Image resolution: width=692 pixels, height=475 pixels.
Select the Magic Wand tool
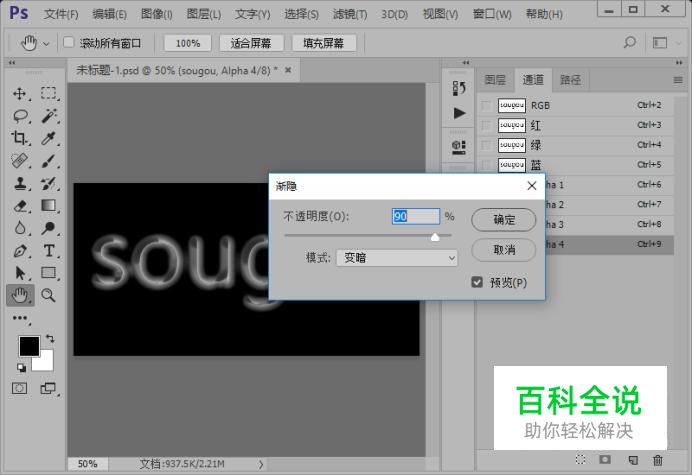click(x=49, y=116)
